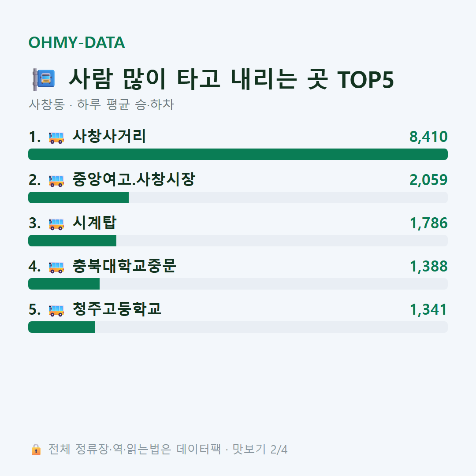Viewport: 476px width, 476px height.
Task: Click the bus icon beside 청주고등학교
Action: pyautogui.click(x=56, y=311)
